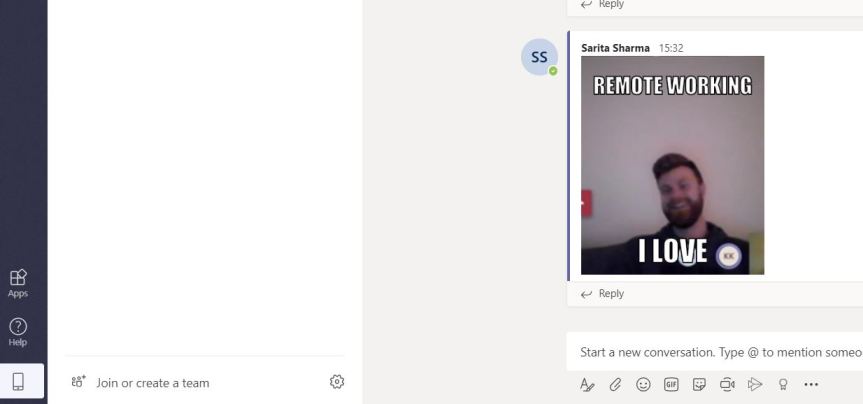The height and width of the screenshot is (404, 863).
Task: Open the Help menu icon
Action: point(18,332)
